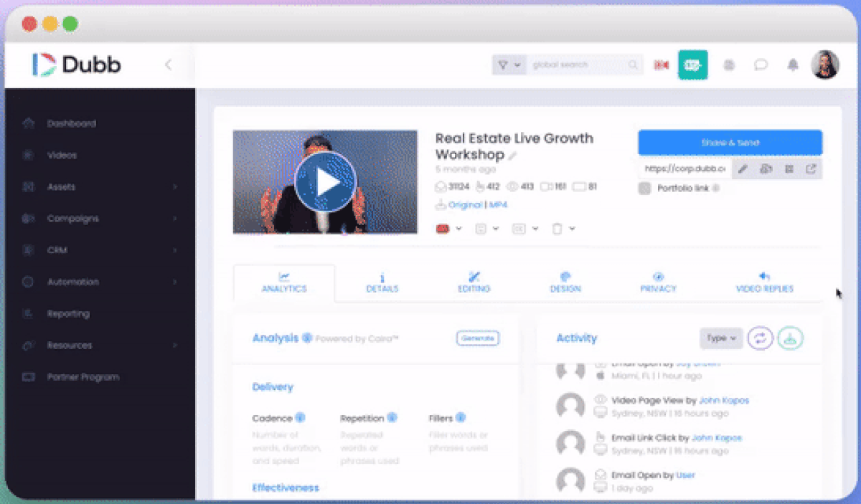Click the info icon next to Repetition
861x504 pixels.
point(392,418)
